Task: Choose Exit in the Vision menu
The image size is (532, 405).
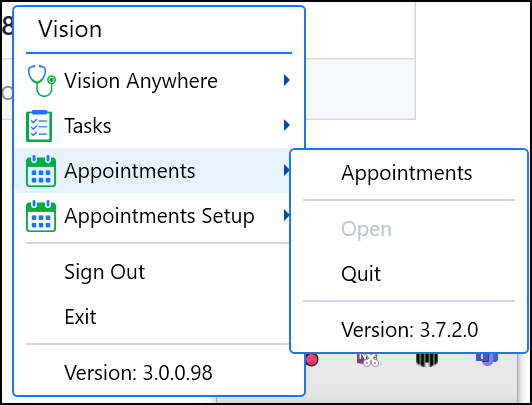Action: pos(80,317)
